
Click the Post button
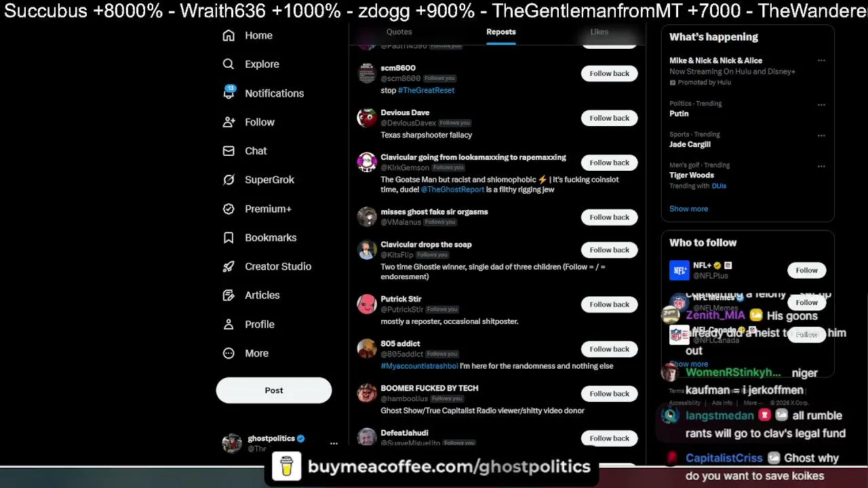coord(274,390)
